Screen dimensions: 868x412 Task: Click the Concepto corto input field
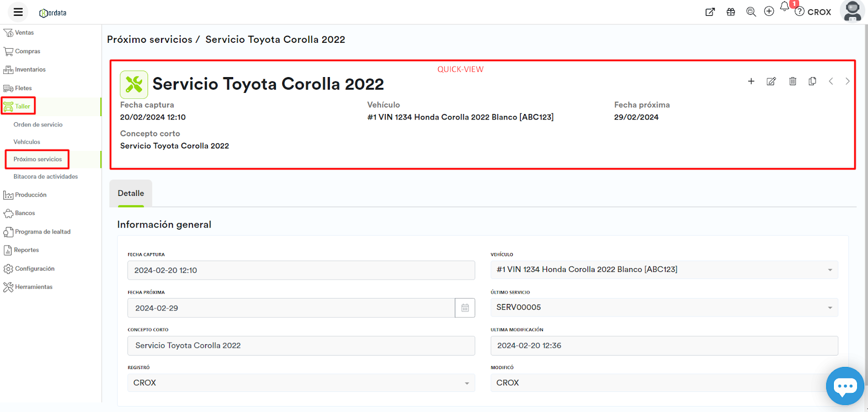click(301, 346)
